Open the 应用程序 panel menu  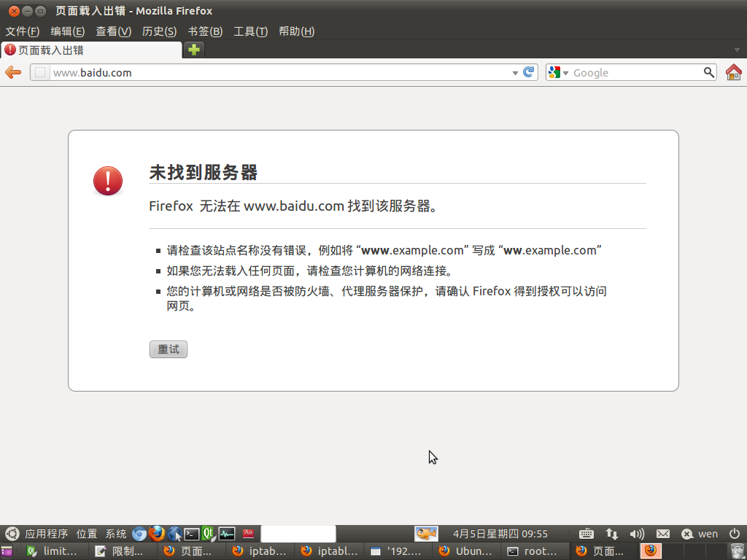tap(46, 534)
